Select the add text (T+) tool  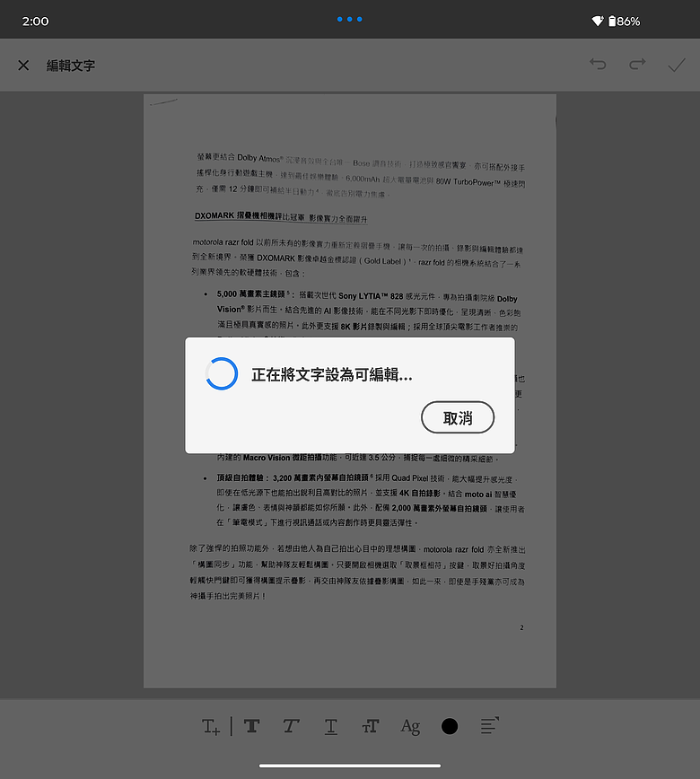(x=211, y=726)
